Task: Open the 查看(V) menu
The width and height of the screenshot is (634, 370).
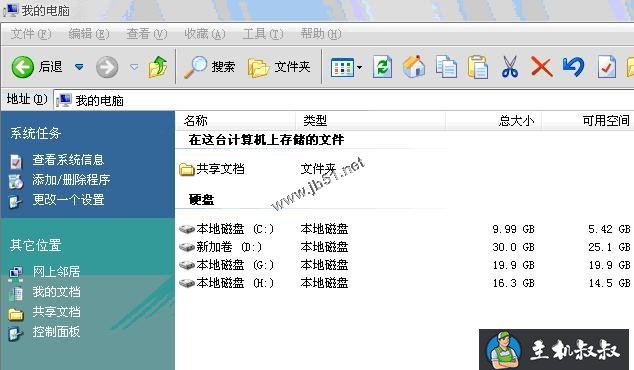Action: (147, 34)
